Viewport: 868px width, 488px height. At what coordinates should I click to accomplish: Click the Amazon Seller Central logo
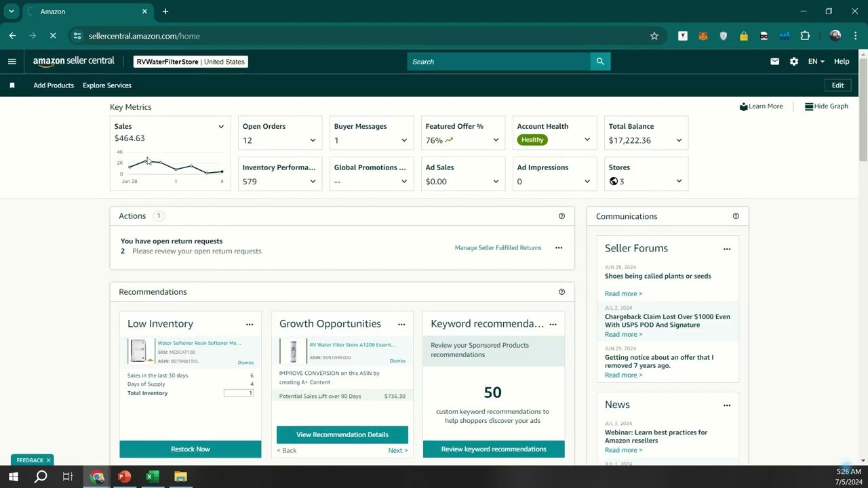click(x=74, y=62)
